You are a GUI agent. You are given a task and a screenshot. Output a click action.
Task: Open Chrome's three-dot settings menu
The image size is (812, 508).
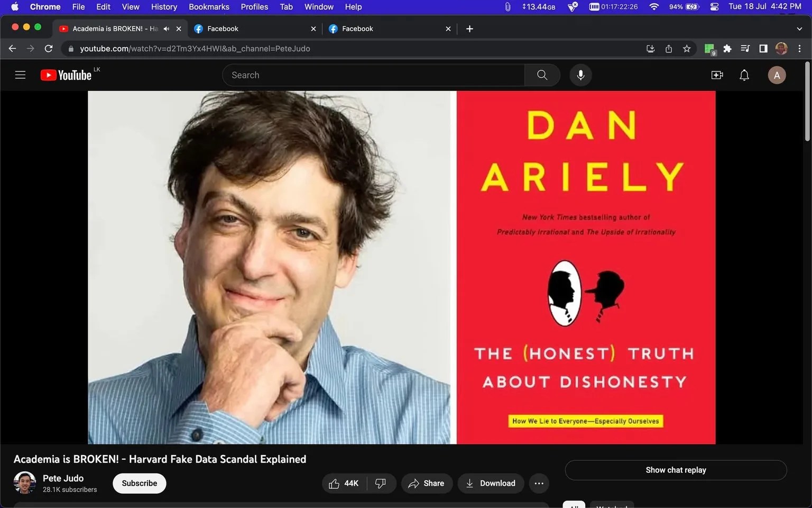[800, 48]
